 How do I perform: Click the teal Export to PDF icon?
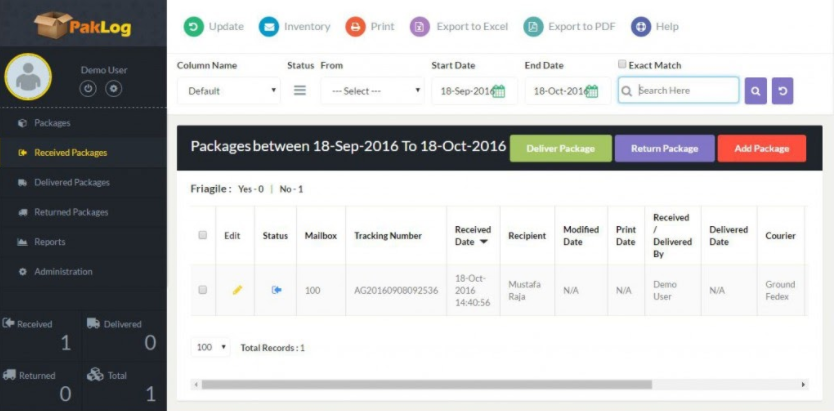(533, 27)
